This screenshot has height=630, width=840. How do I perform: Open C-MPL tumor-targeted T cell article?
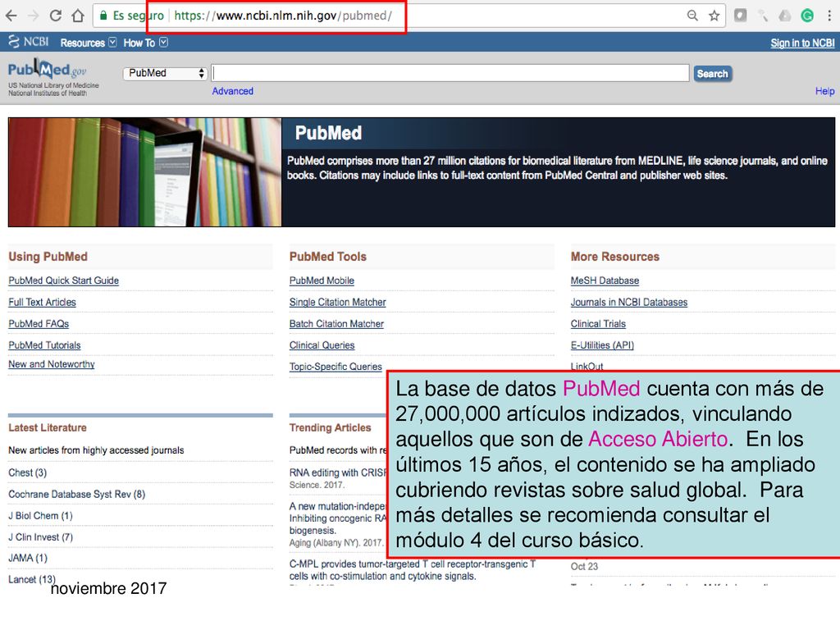pos(413,570)
